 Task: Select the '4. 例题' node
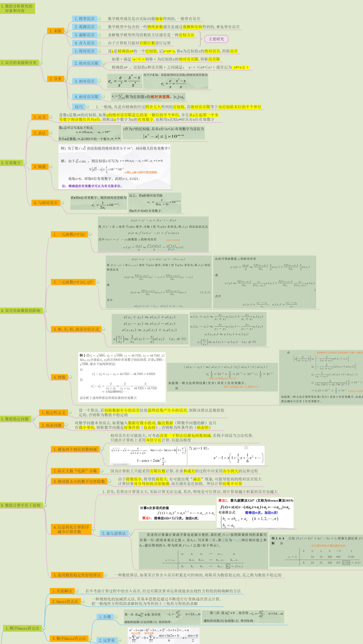59,377
